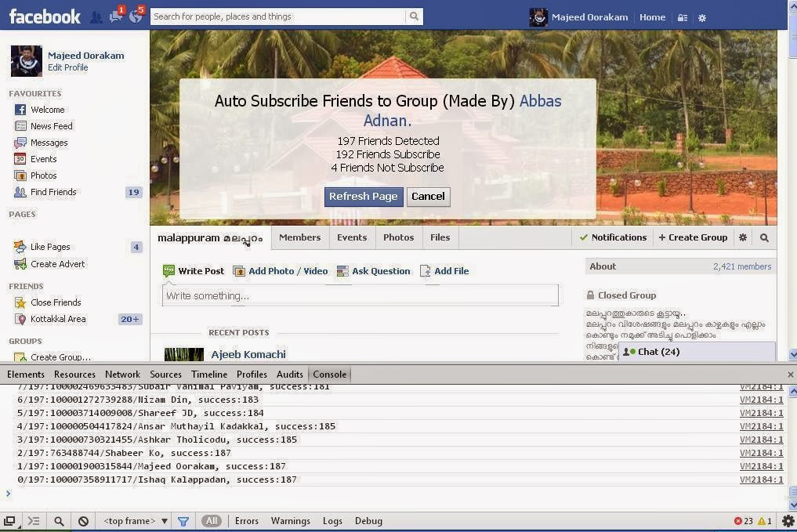The height and width of the screenshot is (532, 797).
Task: Click Ask Question option
Action: (374, 271)
